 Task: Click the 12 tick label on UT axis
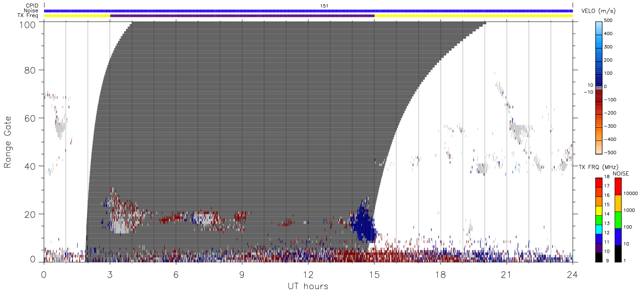pos(308,274)
